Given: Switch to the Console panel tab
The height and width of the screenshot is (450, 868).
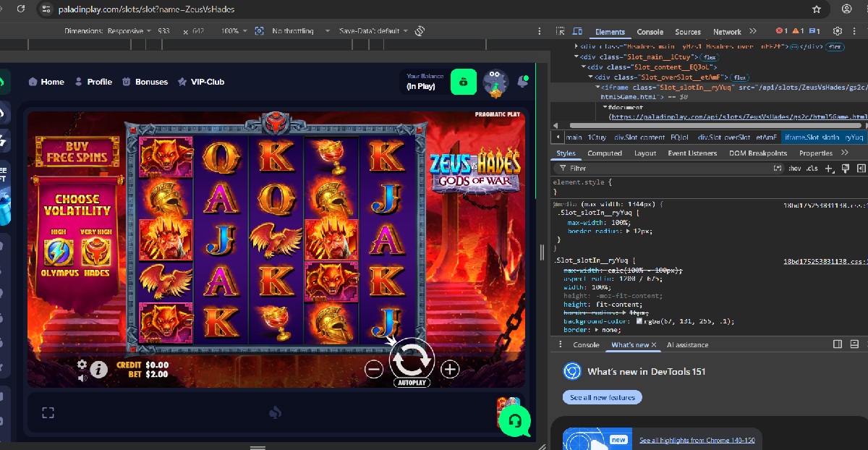Looking at the screenshot, I should [650, 32].
